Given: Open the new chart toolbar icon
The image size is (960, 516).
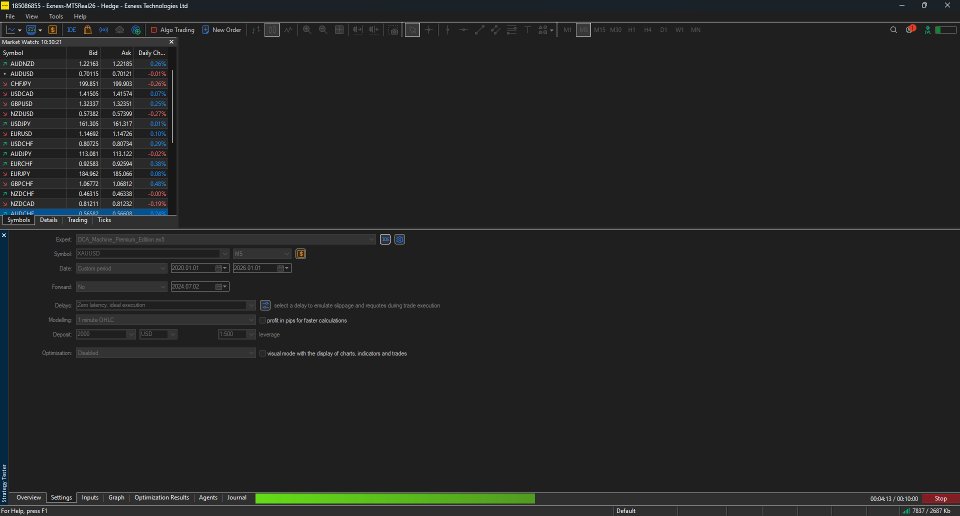Looking at the screenshot, I should [11, 29].
